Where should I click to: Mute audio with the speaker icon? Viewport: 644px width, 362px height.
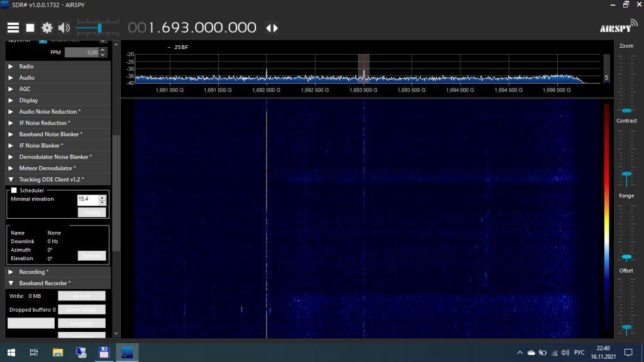point(64,28)
